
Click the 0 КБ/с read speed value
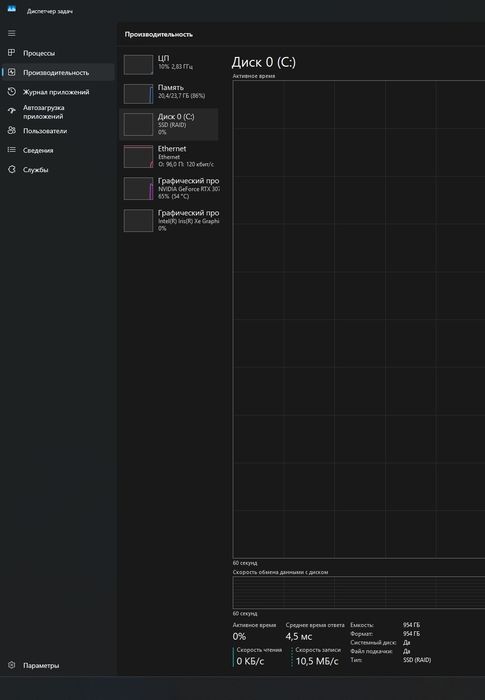pos(250,661)
